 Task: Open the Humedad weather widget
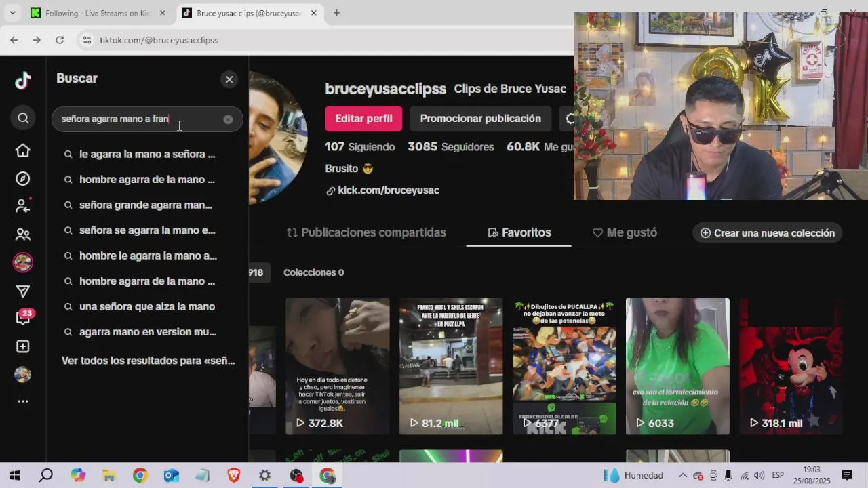point(633,476)
